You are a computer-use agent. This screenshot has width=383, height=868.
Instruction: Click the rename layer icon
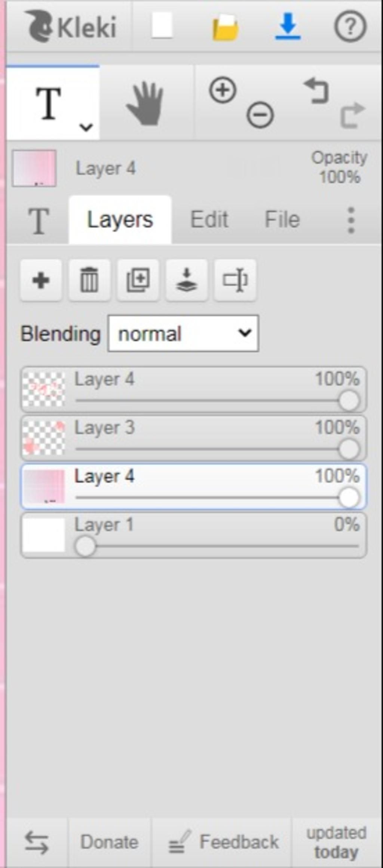coord(235,280)
